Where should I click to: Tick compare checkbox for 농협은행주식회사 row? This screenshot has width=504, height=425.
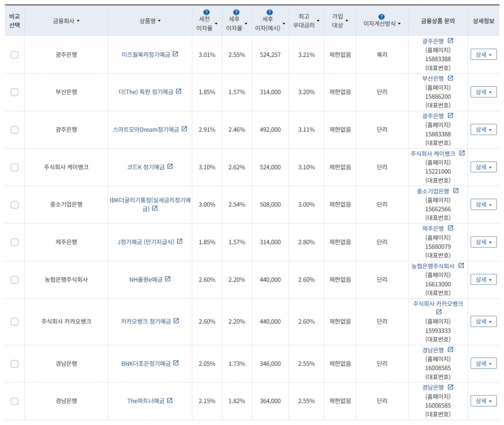pos(14,280)
